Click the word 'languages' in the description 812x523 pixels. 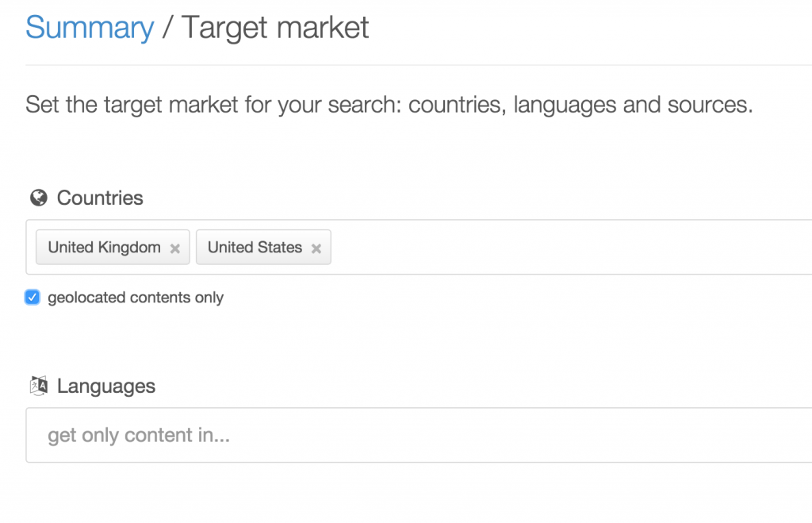565,105
